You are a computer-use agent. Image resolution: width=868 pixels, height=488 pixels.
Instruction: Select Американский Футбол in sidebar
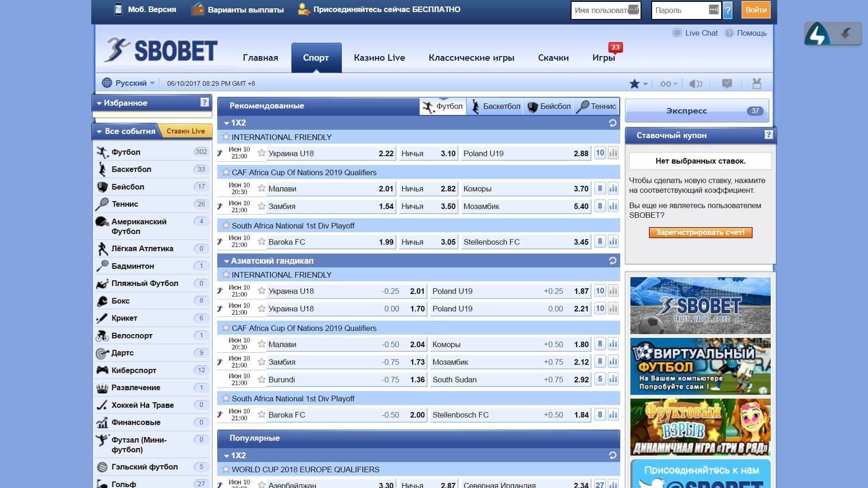click(x=152, y=226)
